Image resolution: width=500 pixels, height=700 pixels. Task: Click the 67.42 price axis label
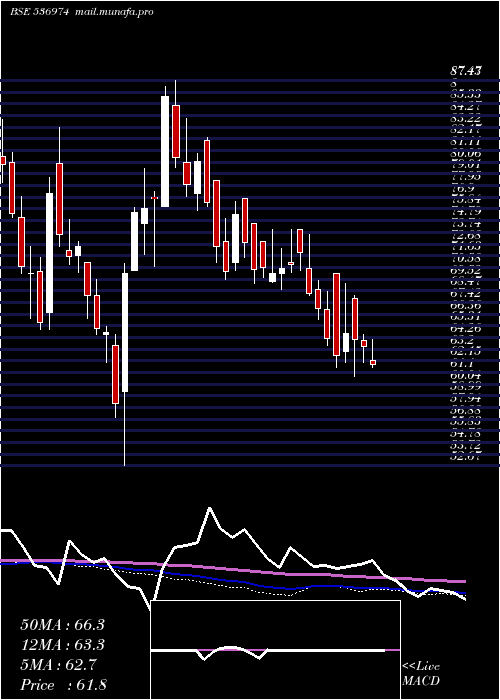[x=465, y=294]
